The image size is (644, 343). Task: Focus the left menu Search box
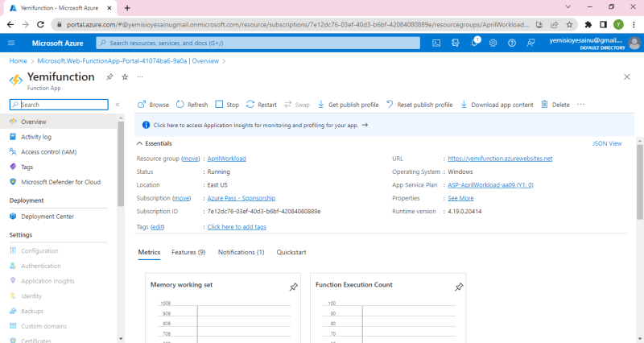point(59,105)
